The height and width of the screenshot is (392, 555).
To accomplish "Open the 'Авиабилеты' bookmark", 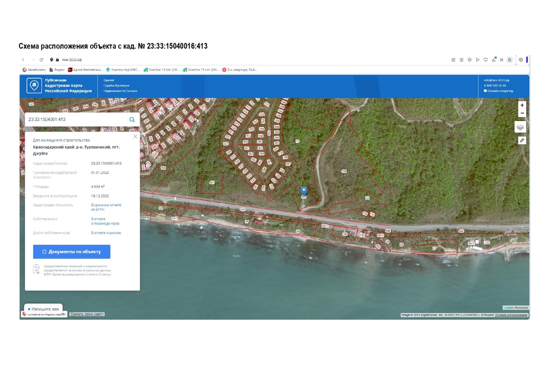I will [33, 70].
